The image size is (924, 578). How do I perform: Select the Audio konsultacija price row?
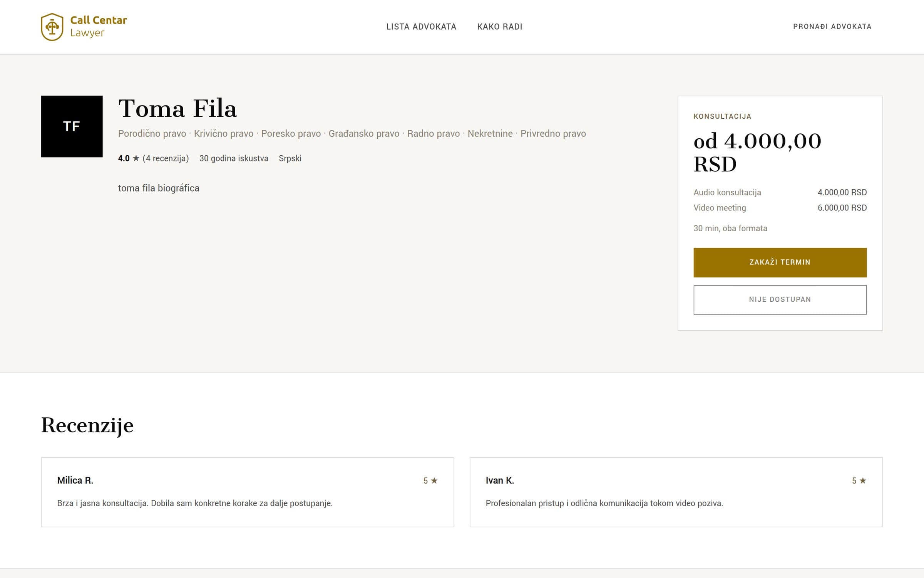coord(780,192)
